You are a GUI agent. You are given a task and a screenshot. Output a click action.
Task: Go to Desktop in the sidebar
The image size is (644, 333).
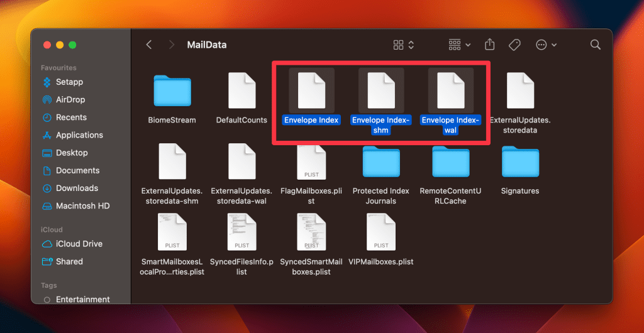pyautogui.click(x=65, y=153)
